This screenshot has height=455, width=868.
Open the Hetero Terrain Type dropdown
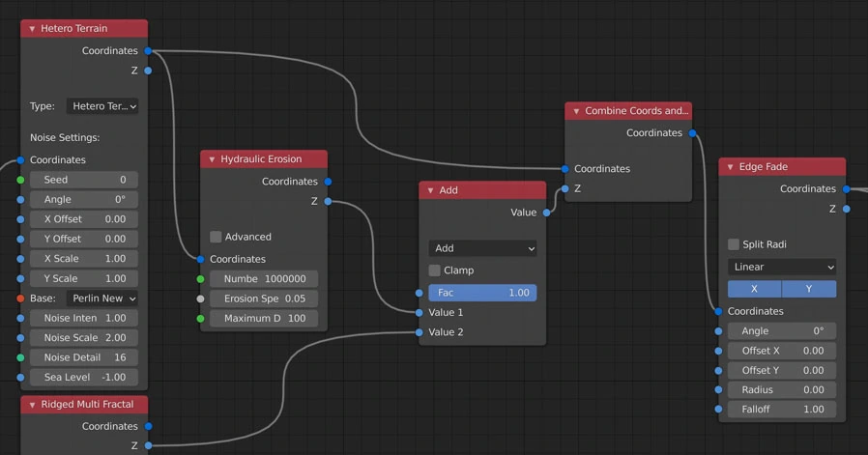tap(102, 106)
